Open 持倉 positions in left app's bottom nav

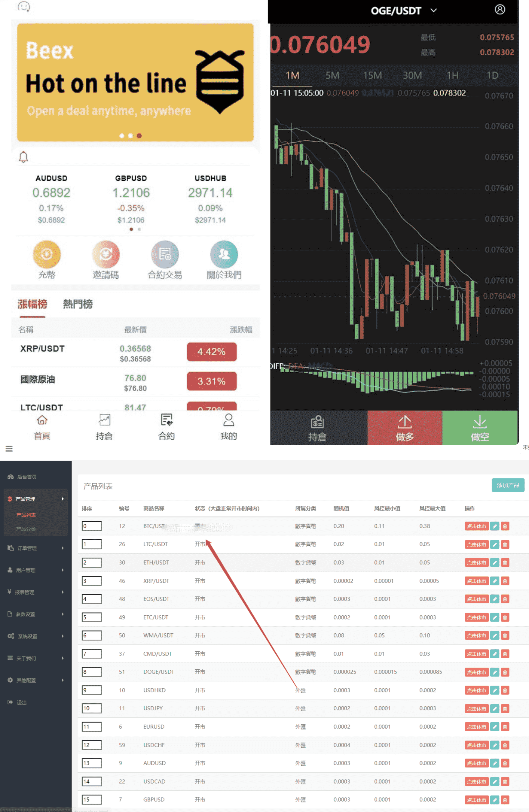coord(104,427)
